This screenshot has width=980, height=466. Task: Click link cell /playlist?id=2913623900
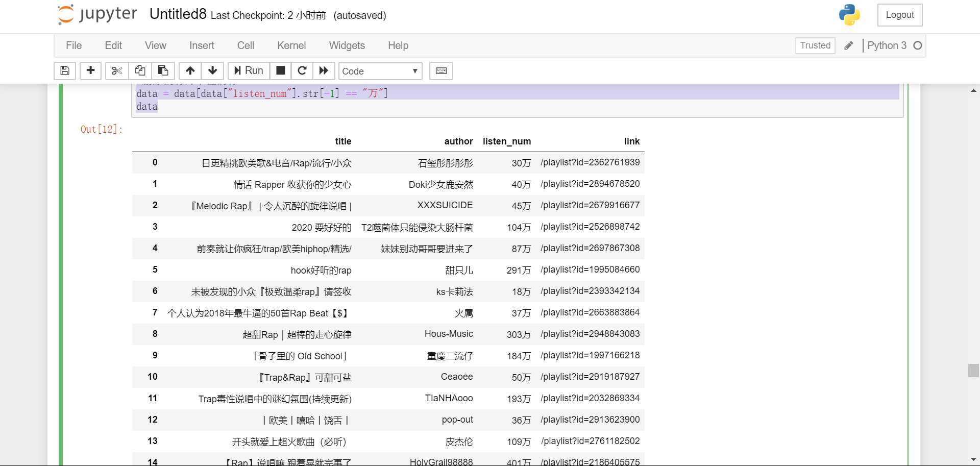tap(590, 420)
